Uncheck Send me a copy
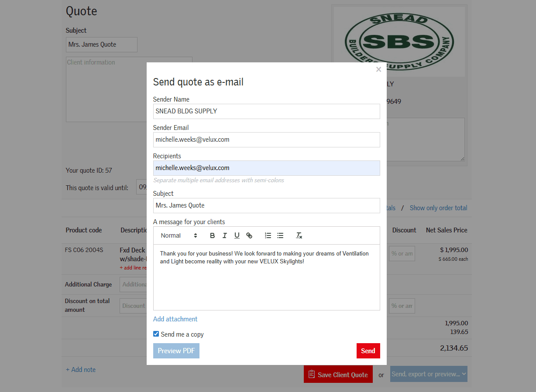This screenshot has height=392, width=536. 156,334
